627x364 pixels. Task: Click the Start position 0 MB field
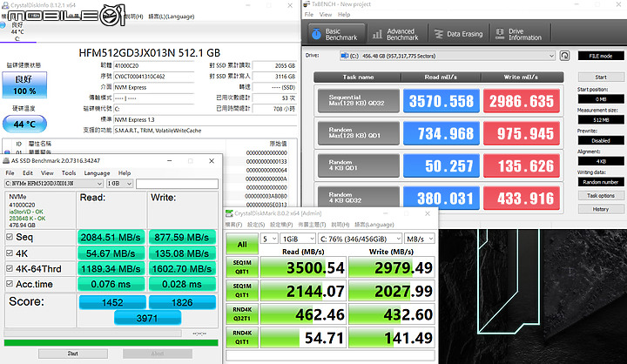point(601,98)
